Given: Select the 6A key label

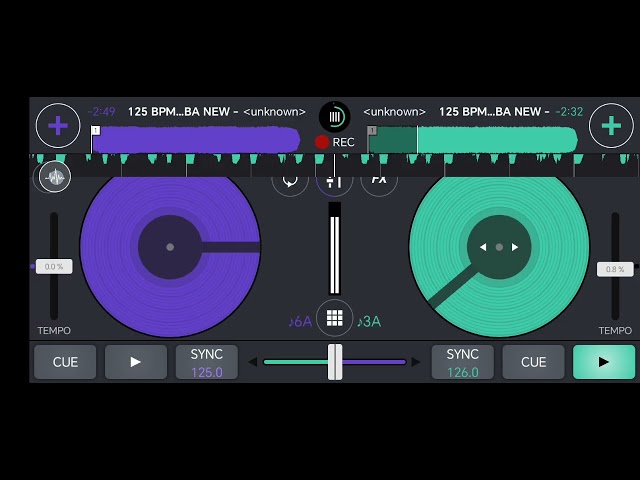Looking at the screenshot, I should tap(300, 322).
